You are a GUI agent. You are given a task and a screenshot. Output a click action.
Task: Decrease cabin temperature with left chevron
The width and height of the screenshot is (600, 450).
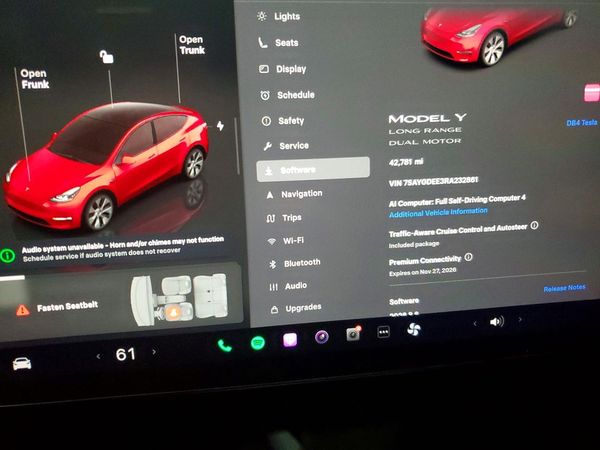(98, 356)
